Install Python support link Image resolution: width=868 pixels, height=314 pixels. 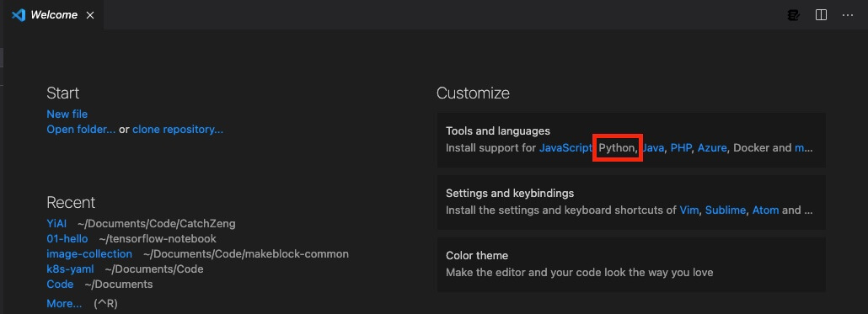click(x=617, y=148)
